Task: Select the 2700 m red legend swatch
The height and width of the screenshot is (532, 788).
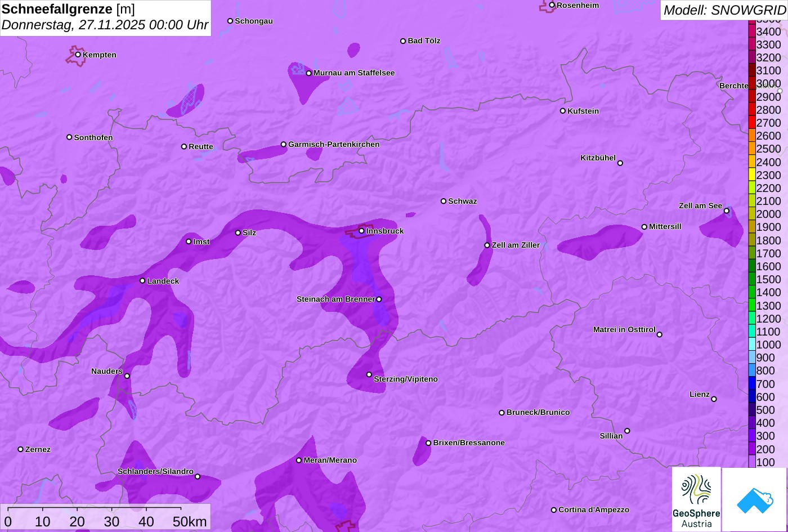Action: (752, 123)
